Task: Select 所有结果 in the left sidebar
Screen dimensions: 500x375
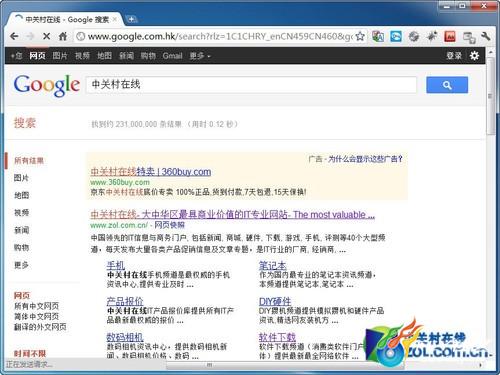Action: click(29, 161)
